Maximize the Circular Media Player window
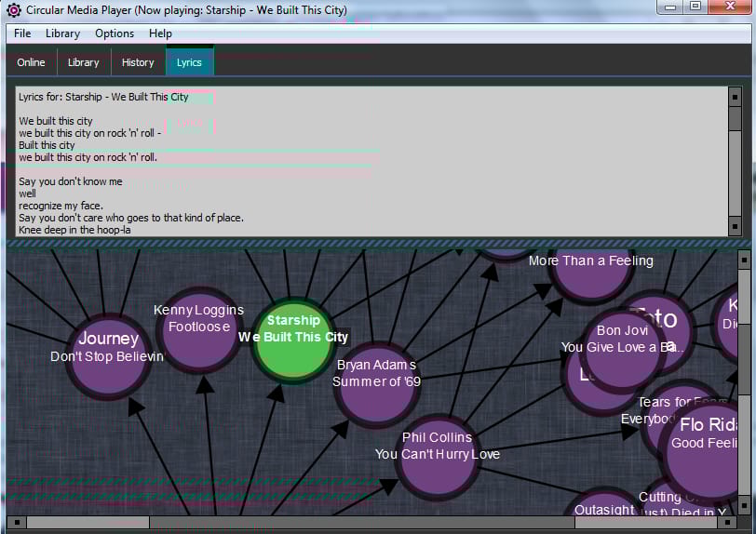 point(695,7)
